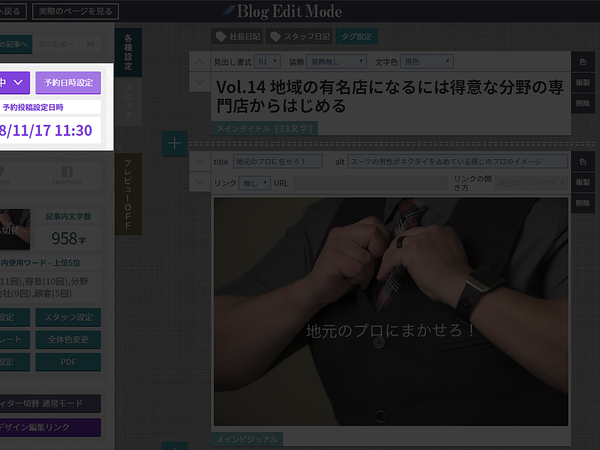Add a block with the plus button below title
600x450 pixels.
tap(174, 143)
